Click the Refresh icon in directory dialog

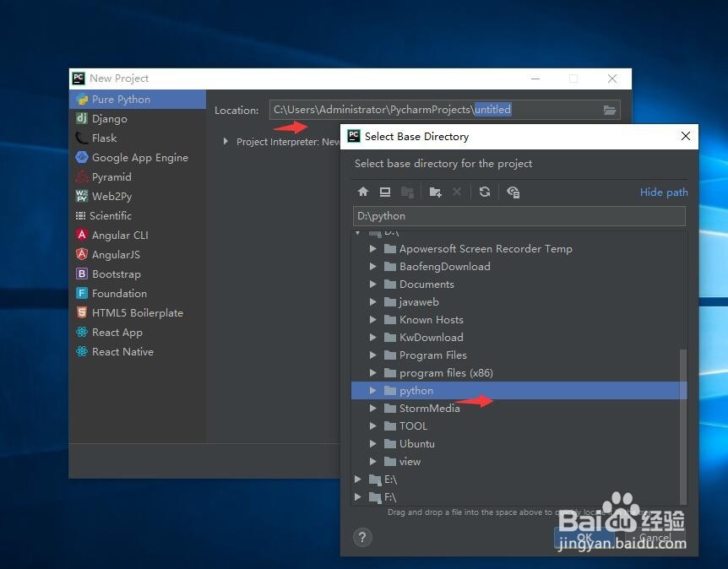(x=485, y=192)
